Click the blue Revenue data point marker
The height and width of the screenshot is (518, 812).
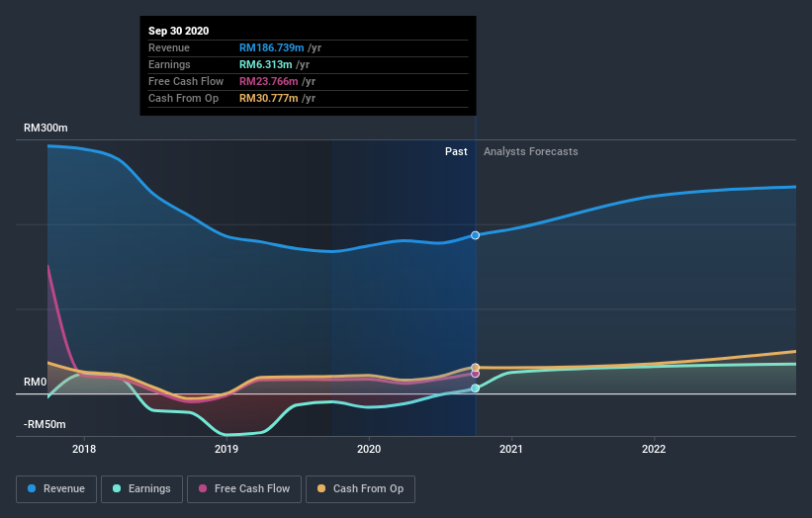tap(475, 235)
